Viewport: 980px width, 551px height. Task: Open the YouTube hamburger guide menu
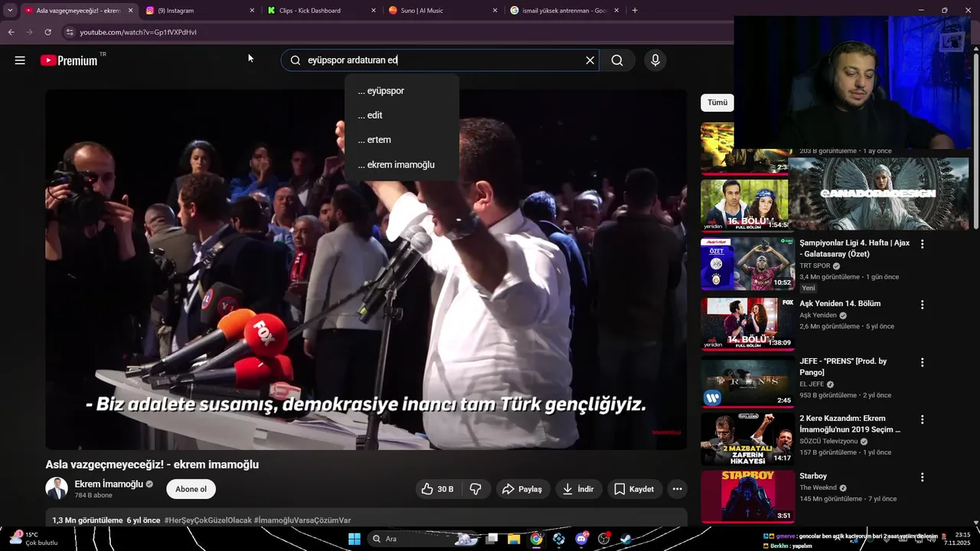[20, 60]
